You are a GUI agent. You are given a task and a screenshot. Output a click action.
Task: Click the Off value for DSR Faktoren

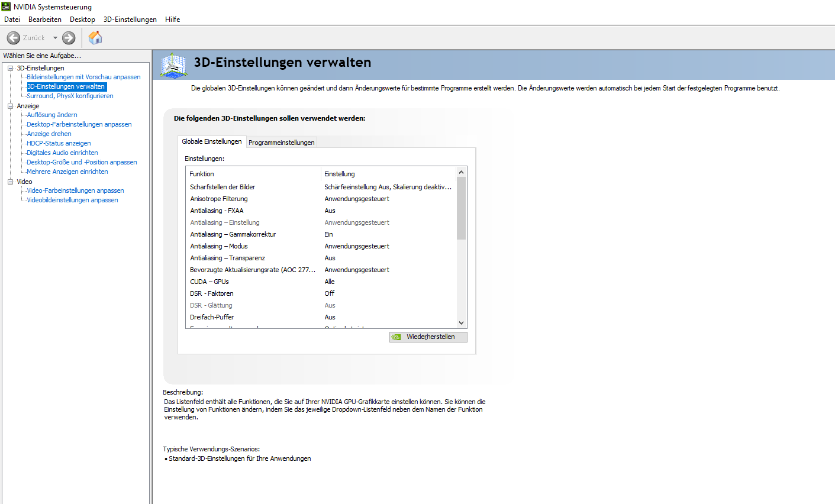(330, 293)
